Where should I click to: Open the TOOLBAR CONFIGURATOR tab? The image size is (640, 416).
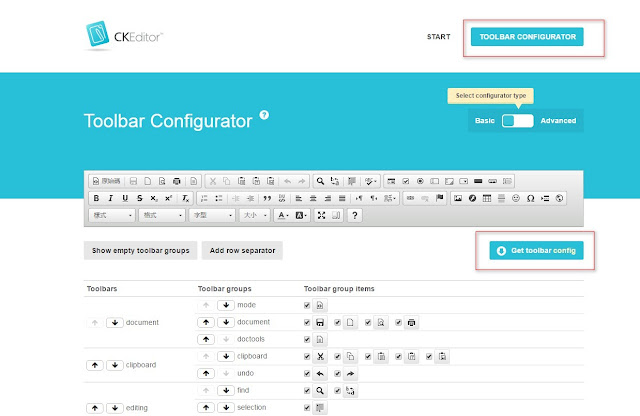527,37
